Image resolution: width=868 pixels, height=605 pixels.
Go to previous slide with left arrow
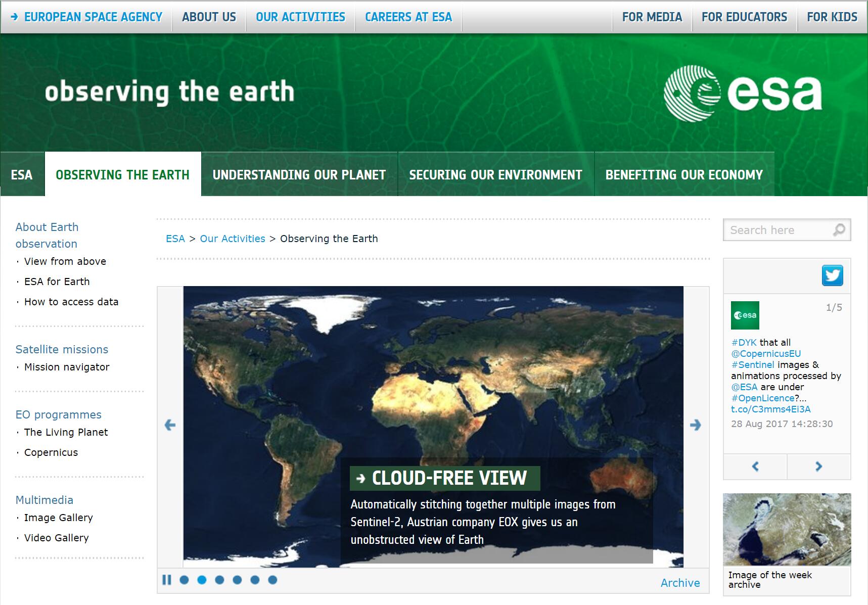[x=170, y=425]
